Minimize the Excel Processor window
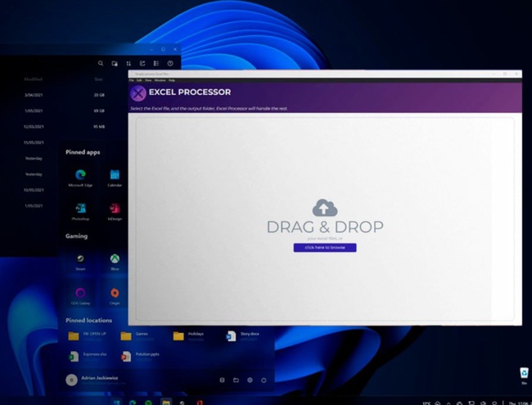Viewport: 532px width, 405px height. 494,74
